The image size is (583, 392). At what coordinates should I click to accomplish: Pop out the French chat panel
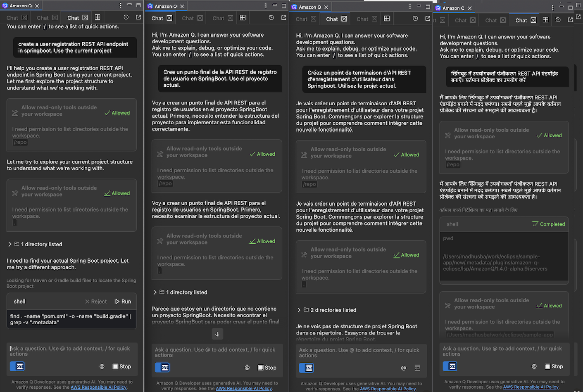click(428, 19)
